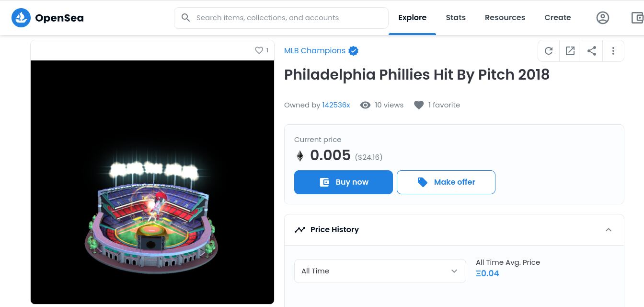Click the refresh metadata icon

point(549,51)
